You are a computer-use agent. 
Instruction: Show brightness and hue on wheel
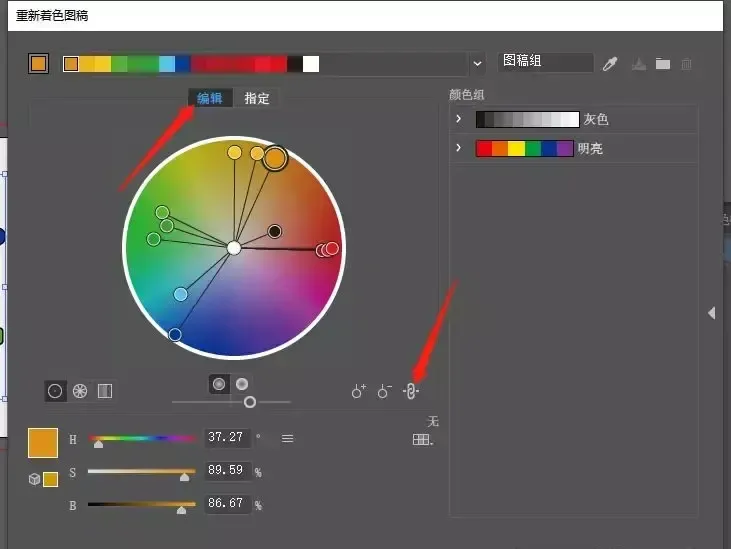241,384
